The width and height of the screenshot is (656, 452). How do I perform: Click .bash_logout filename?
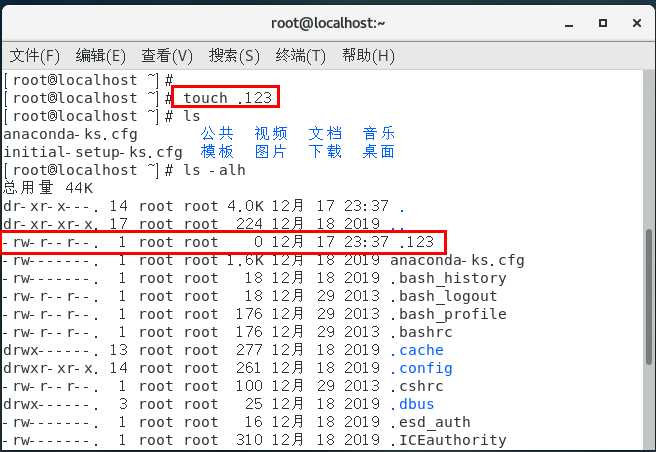point(444,296)
